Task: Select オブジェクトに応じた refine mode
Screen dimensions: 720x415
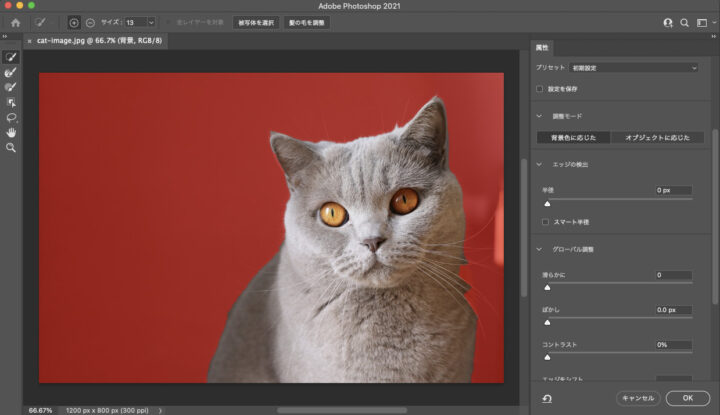Action: [x=658, y=137]
